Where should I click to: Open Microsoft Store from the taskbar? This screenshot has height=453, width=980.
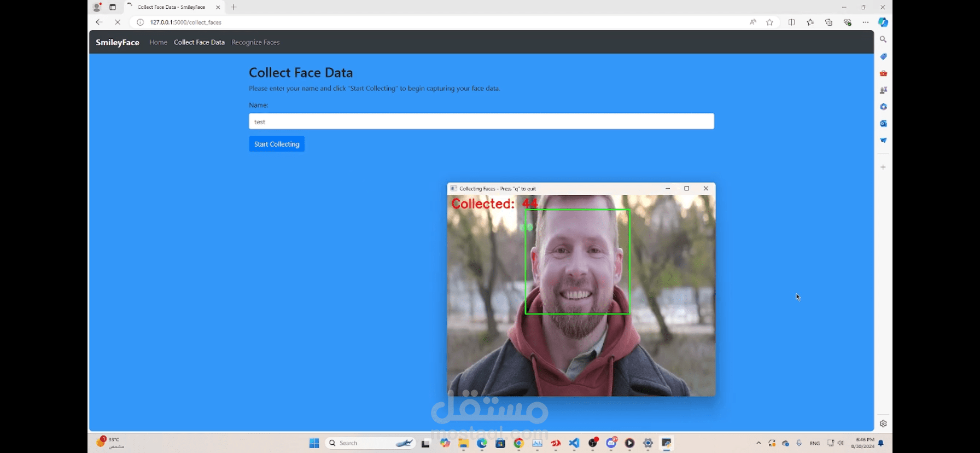500,443
